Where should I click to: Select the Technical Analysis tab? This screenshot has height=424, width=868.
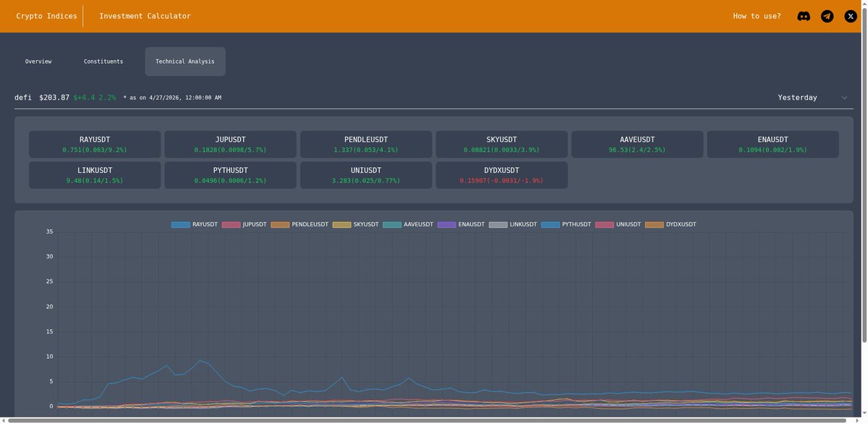(x=184, y=61)
